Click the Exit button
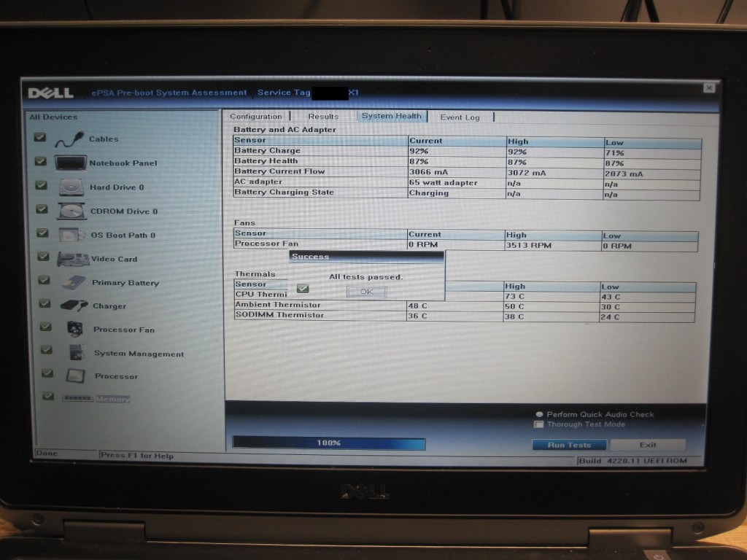This screenshot has height=560, width=747. (x=648, y=445)
